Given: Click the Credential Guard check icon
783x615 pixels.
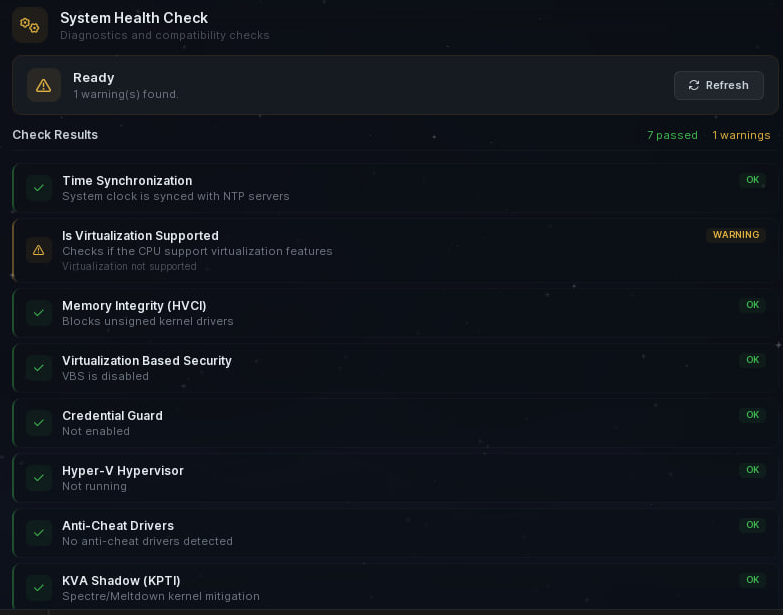Looking at the screenshot, I should click(39, 422).
